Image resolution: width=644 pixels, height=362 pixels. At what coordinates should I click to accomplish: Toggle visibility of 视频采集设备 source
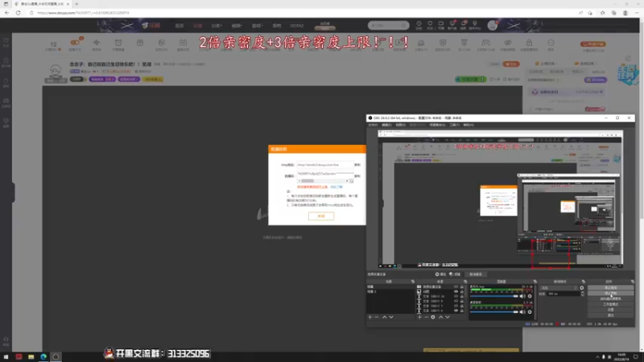point(456,286)
